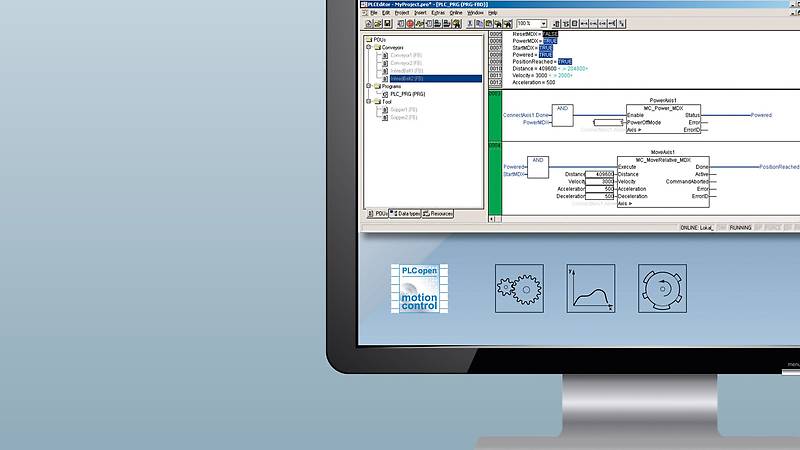Toggle the ResetMDX FALSE value
Screen dimensions: 800x450
[x=551, y=33]
